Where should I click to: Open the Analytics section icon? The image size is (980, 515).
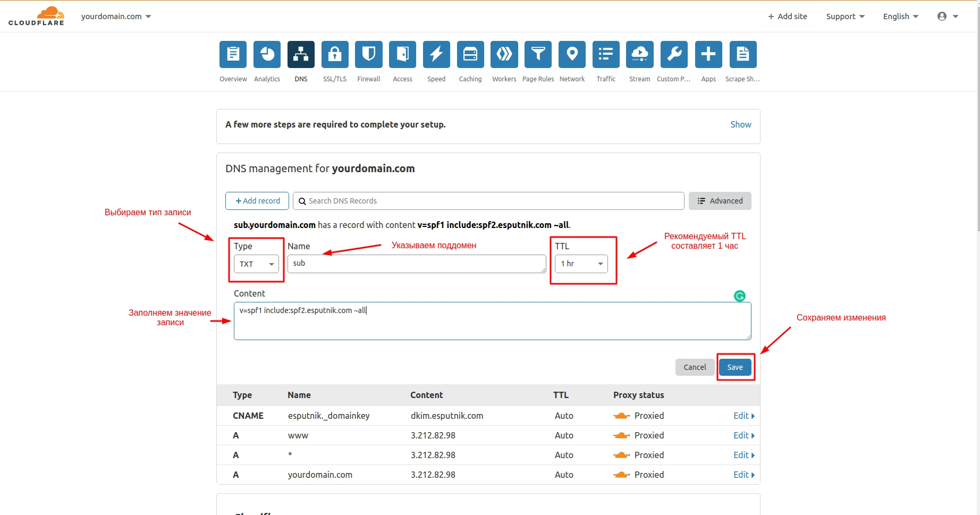pyautogui.click(x=267, y=55)
